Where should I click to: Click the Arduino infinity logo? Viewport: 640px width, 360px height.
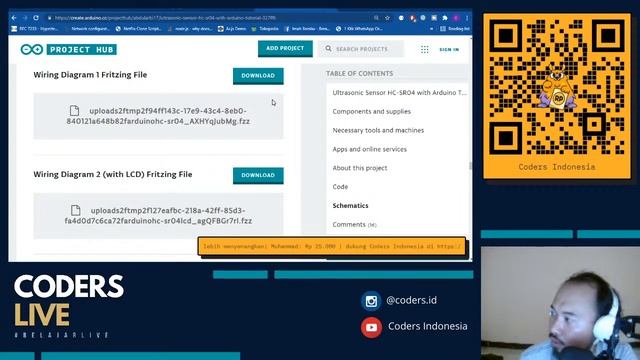click(32, 49)
